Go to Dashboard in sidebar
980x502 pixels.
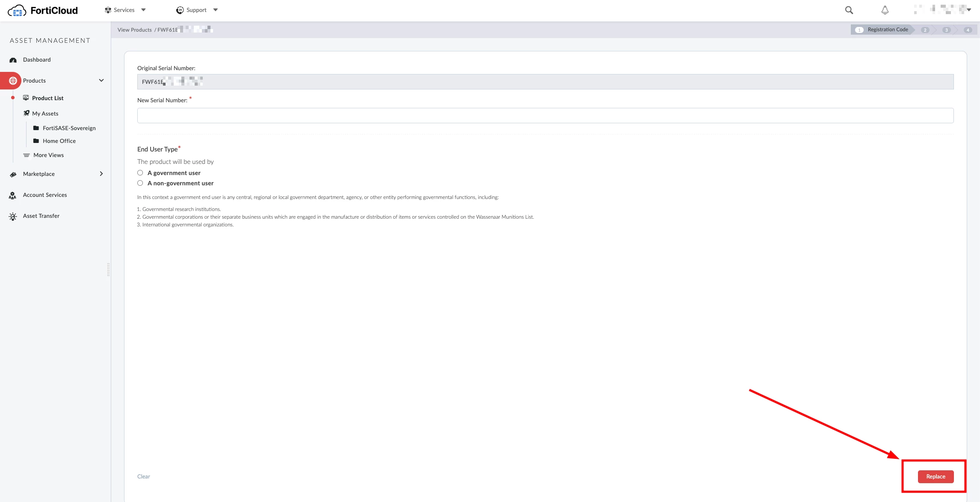pyautogui.click(x=37, y=60)
